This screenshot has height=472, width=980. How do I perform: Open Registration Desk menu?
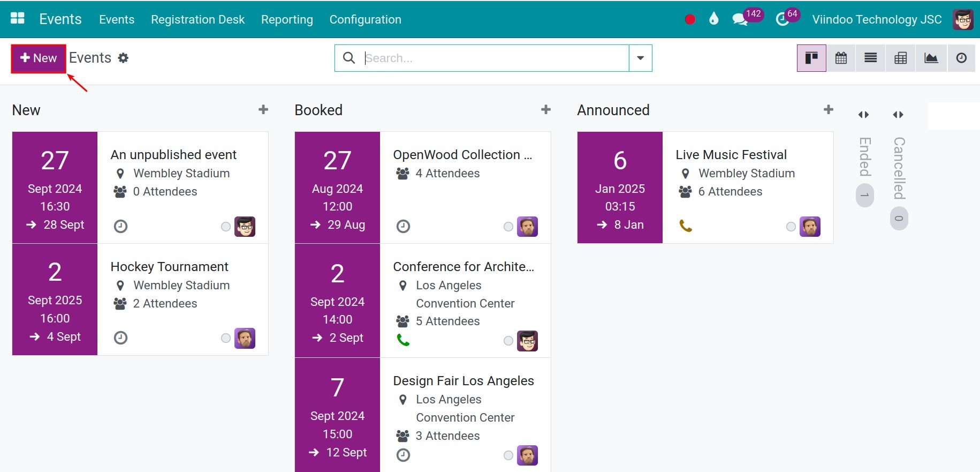(197, 19)
